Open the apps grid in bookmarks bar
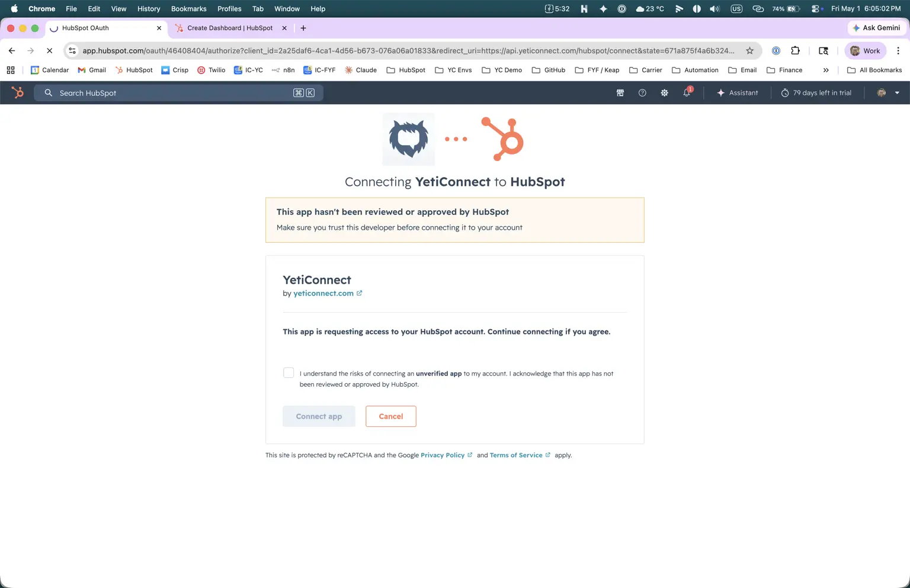Screen dimensions: 910x588 point(11,70)
